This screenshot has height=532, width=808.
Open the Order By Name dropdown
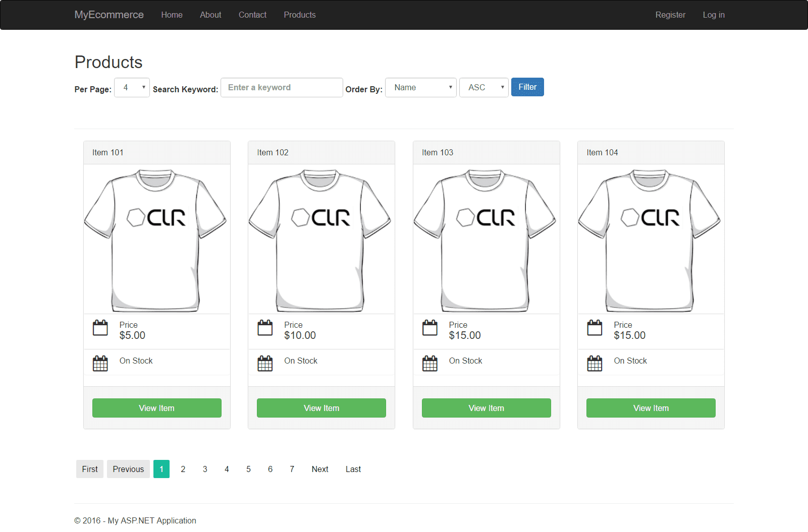coord(421,87)
